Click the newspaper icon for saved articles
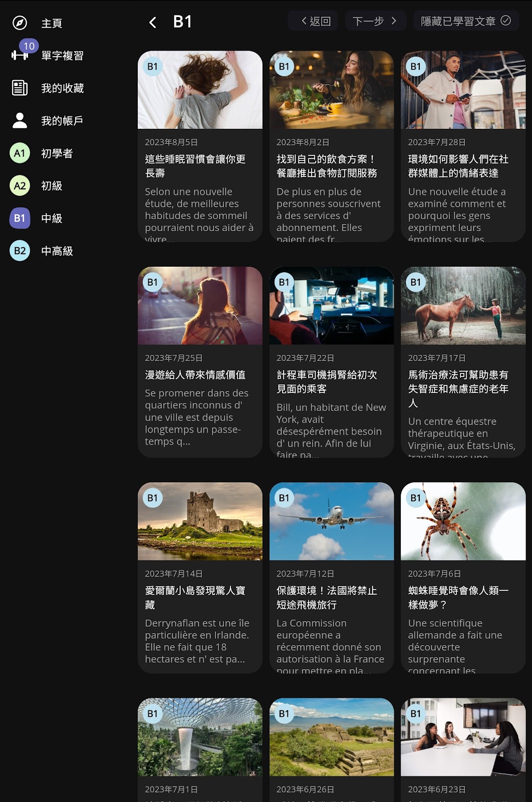532x802 pixels. (x=20, y=88)
